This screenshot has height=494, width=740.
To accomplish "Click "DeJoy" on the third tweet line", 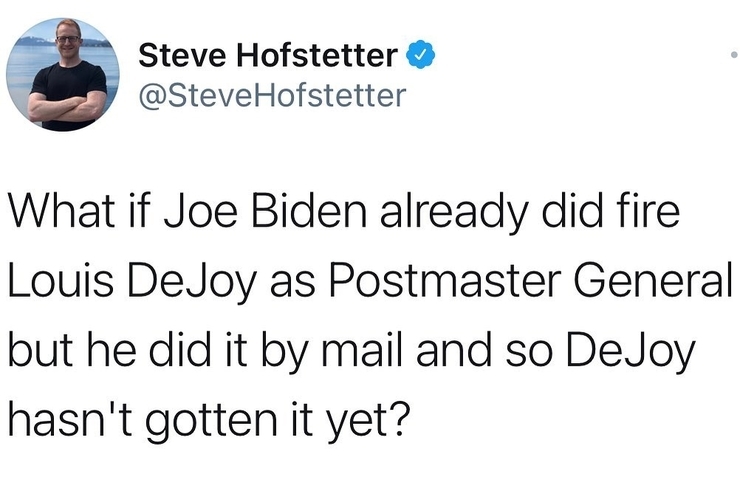I will 638,349.
